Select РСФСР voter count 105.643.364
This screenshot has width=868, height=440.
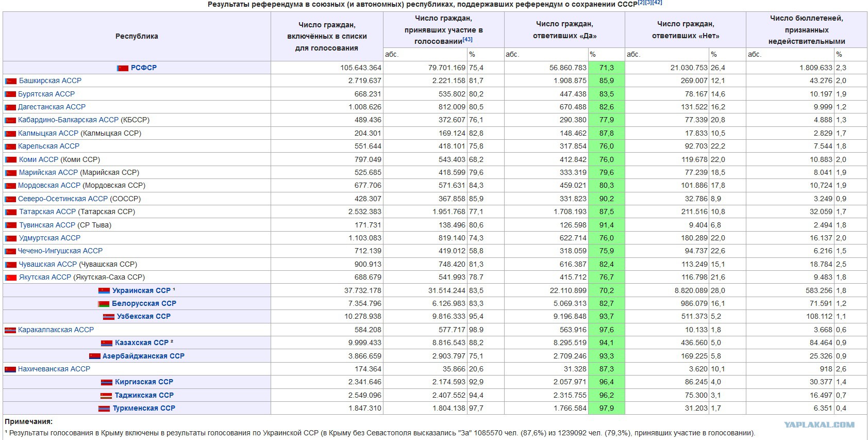[x=361, y=68]
